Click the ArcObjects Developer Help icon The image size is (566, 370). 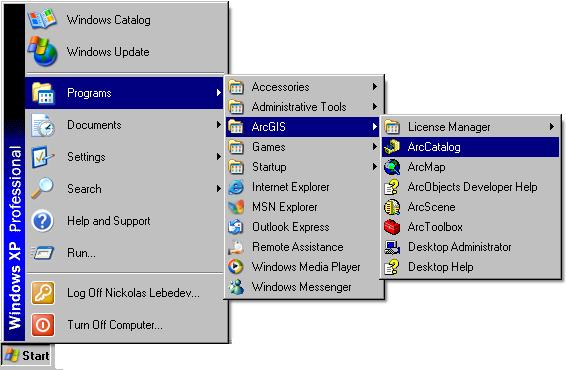(x=392, y=187)
